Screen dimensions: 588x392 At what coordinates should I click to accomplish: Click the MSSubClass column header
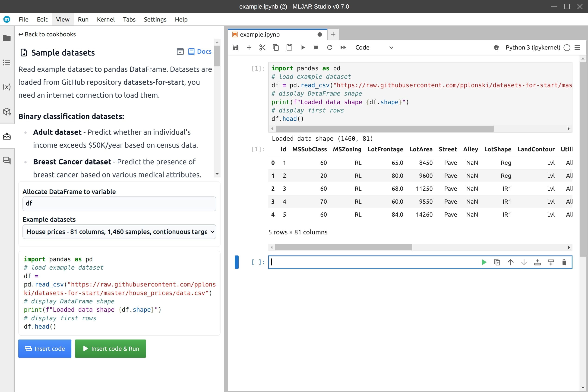point(309,149)
